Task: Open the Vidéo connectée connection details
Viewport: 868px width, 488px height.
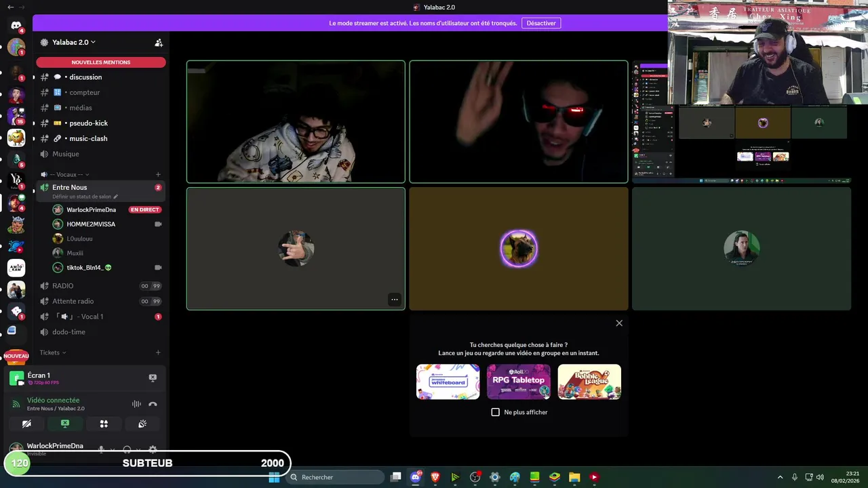Action: 53,401
